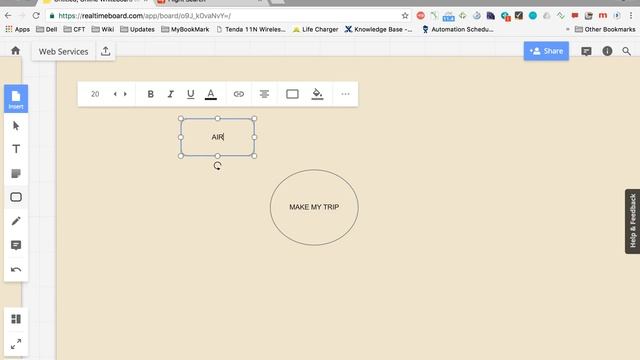Click the font size value 20
Image resolution: width=640 pixels, height=360 pixels.
(x=95, y=94)
